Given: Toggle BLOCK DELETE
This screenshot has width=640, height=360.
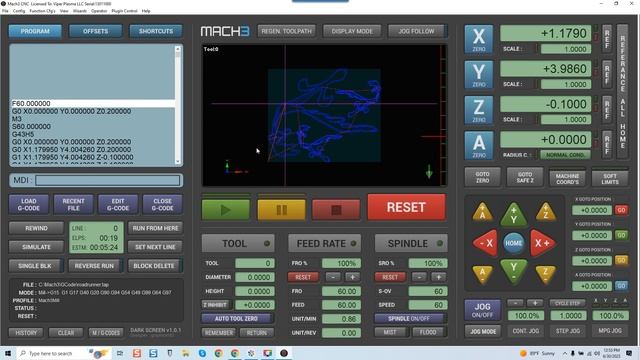Looking at the screenshot, I should [154, 266].
